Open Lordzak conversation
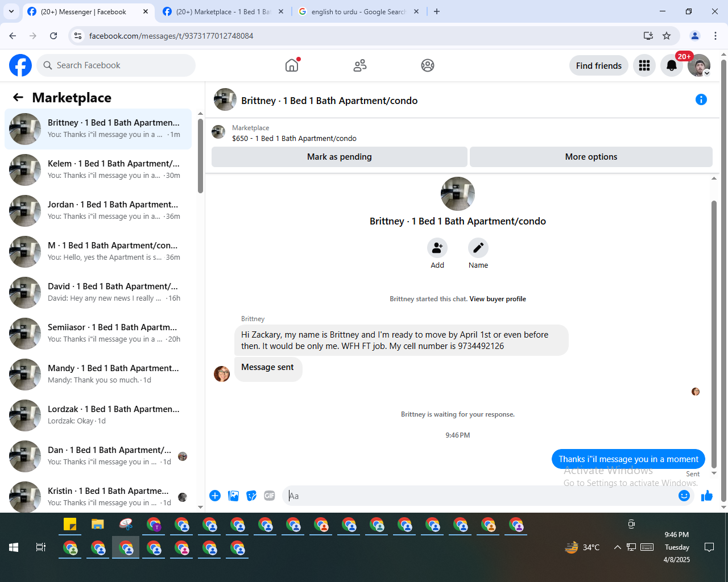 coord(98,415)
